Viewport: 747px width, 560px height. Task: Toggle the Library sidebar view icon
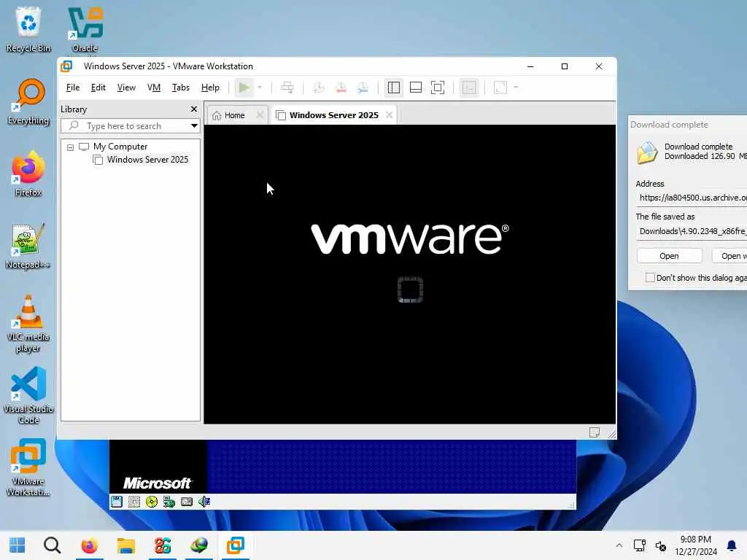[x=393, y=87]
